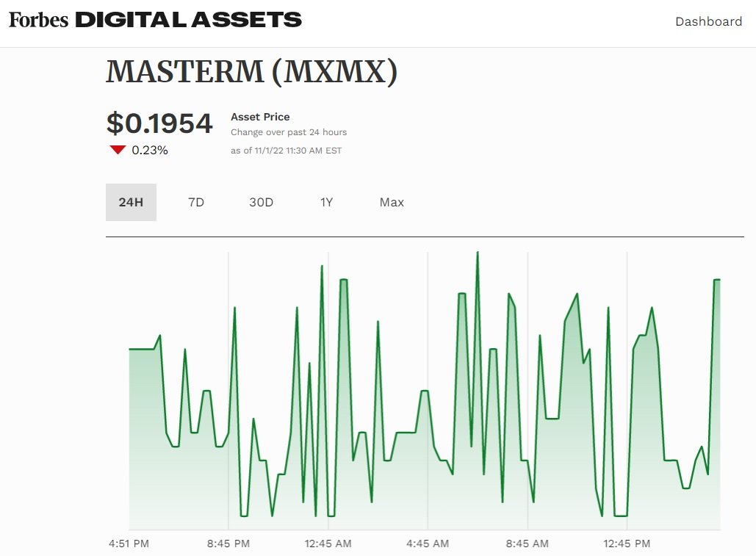
Task: Click the 12:45 AM axis label
Action: coord(328,544)
